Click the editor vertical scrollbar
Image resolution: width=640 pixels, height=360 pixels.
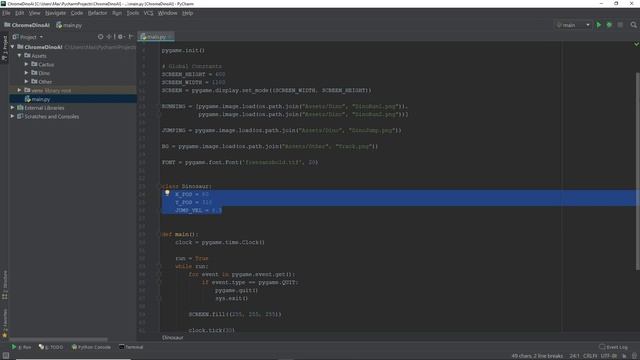[638, 171]
